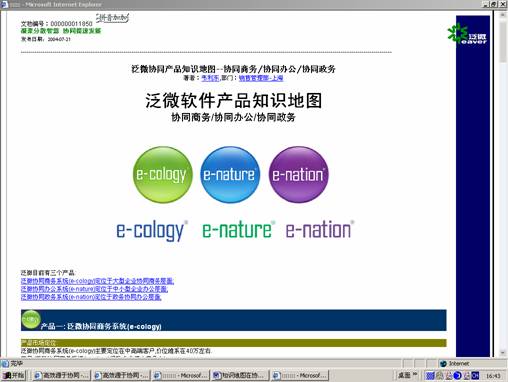The image size is (508, 382).
Task: Click the purple e-nation sphere logo
Action: (299, 175)
